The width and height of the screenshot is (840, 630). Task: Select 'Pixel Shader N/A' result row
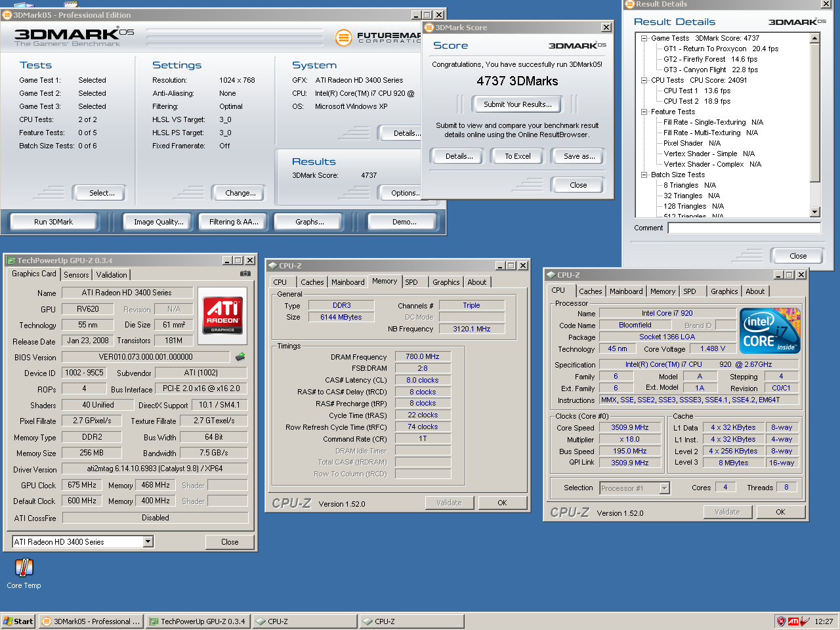(x=692, y=143)
